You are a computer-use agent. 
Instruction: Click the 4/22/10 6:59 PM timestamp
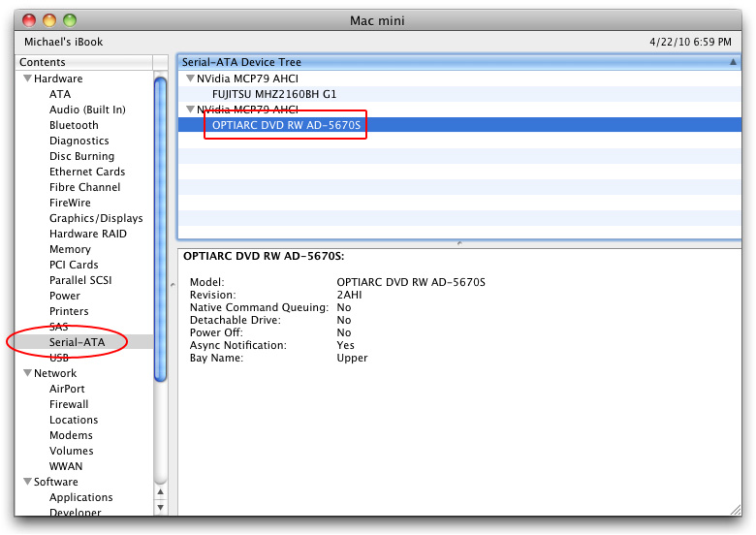pos(690,42)
